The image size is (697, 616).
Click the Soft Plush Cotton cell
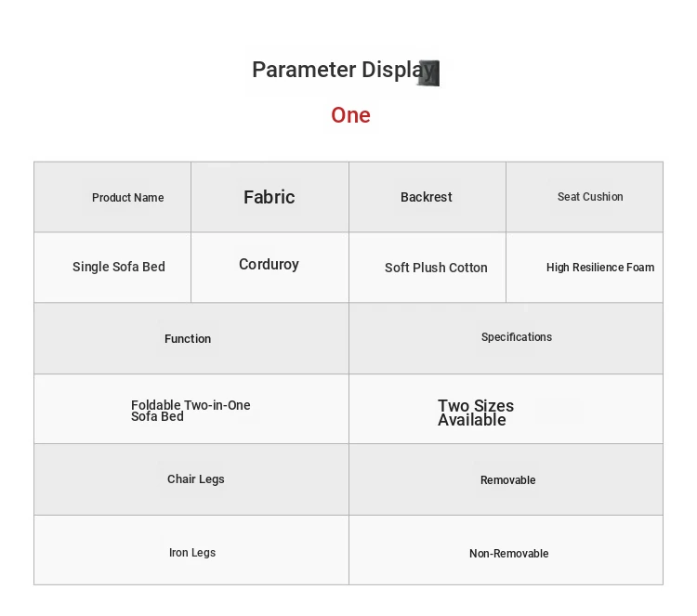tap(436, 268)
